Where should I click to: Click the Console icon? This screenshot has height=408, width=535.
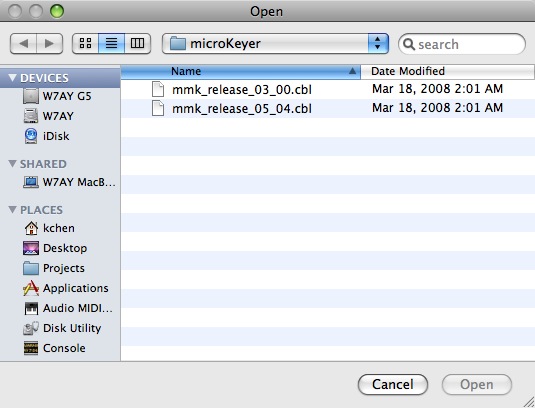(31, 348)
